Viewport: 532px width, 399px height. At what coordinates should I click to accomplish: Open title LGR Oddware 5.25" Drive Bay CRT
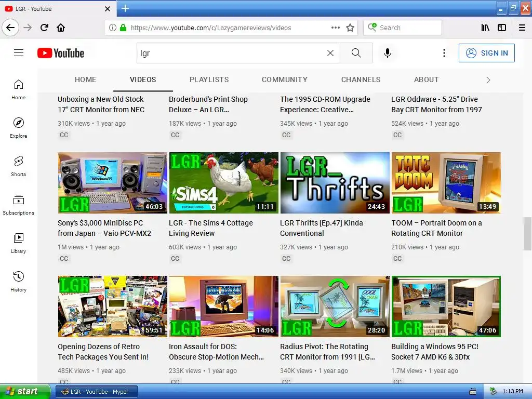(x=436, y=104)
